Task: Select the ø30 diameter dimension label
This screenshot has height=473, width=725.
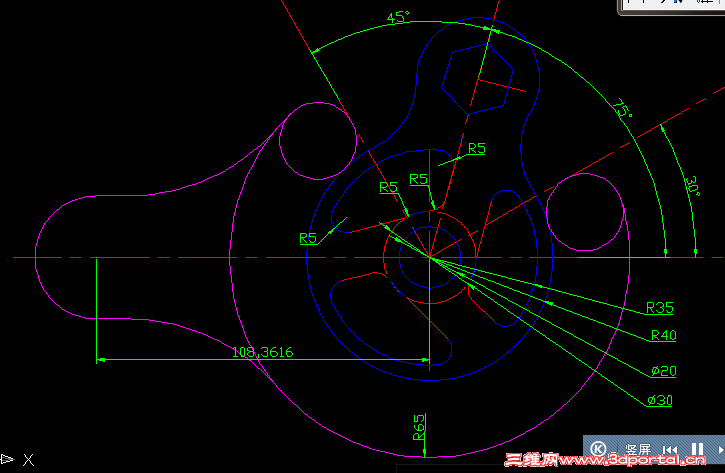Action: tap(660, 400)
